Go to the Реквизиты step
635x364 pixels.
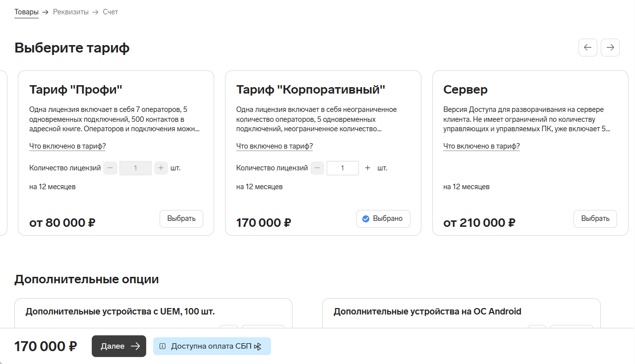pyautogui.click(x=70, y=11)
